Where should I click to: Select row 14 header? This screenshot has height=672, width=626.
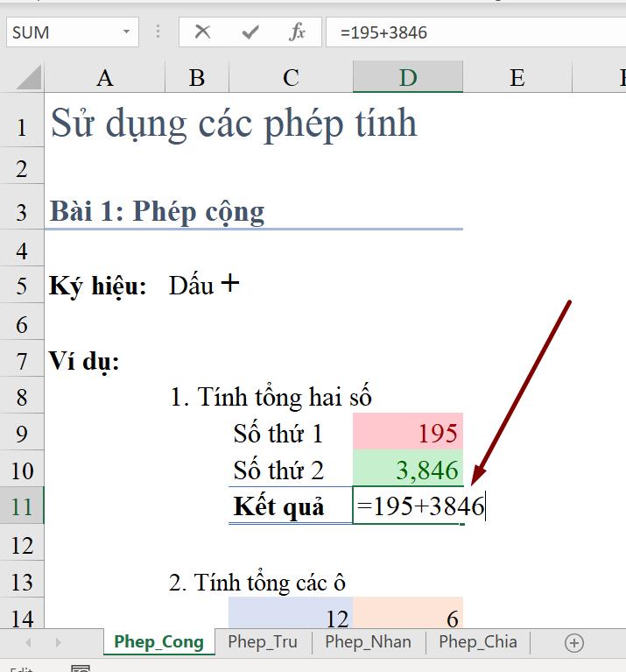pos(22,613)
